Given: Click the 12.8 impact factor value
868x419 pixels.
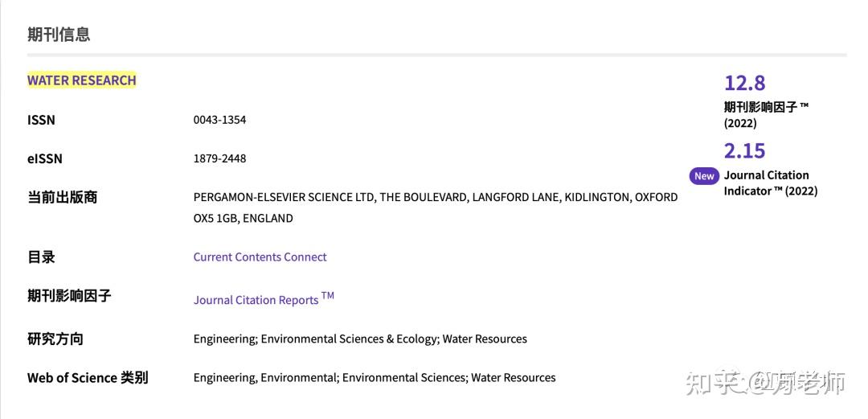Looking at the screenshot, I should [744, 83].
